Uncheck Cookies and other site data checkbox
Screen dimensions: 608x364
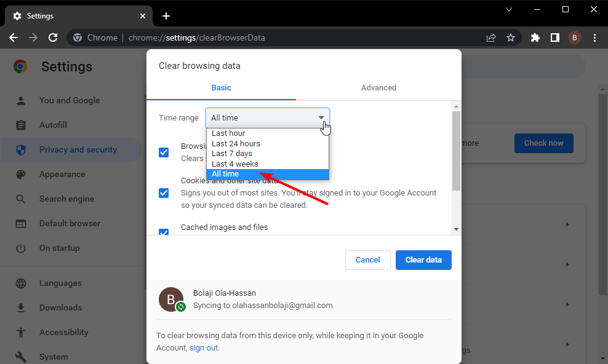pyautogui.click(x=164, y=193)
